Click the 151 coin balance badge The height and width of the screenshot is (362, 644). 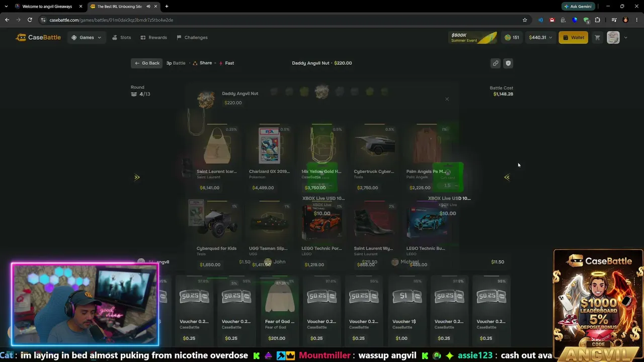click(x=512, y=37)
